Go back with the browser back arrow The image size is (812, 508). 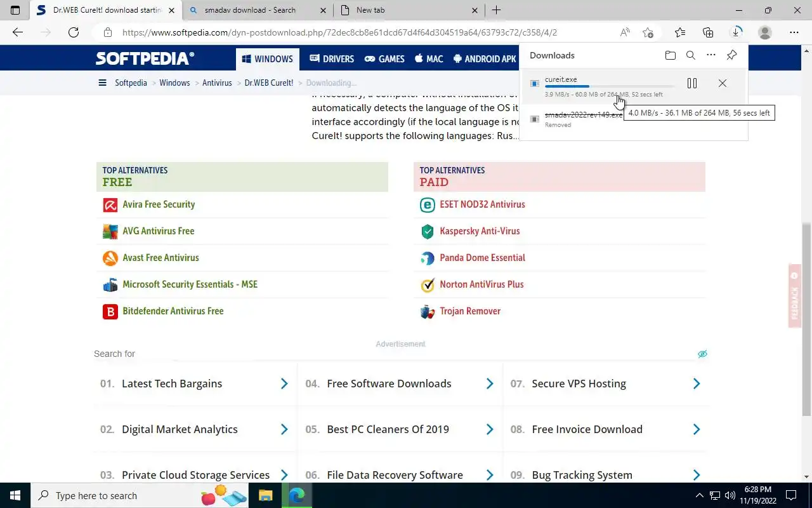(x=18, y=32)
